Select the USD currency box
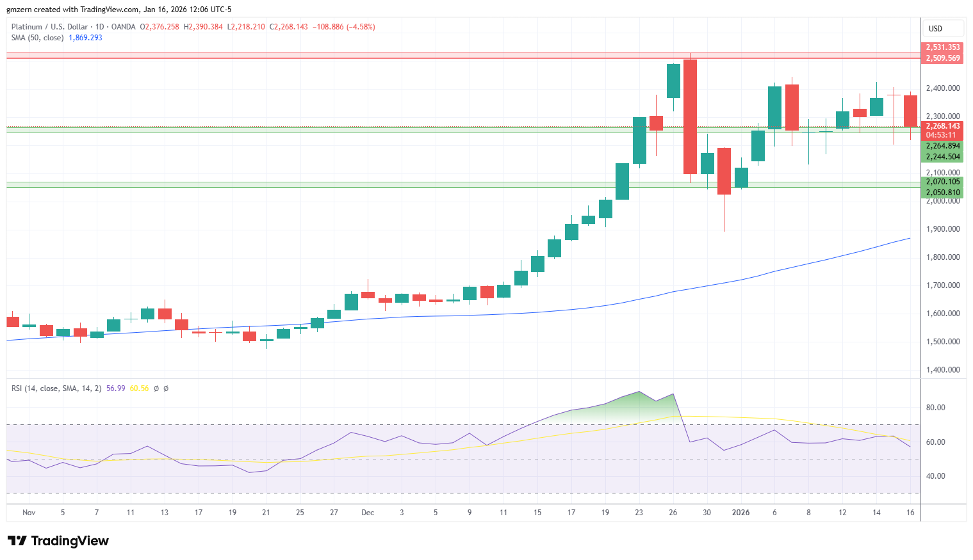The height and width of the screenshot is (560, 973). (943, 28)
